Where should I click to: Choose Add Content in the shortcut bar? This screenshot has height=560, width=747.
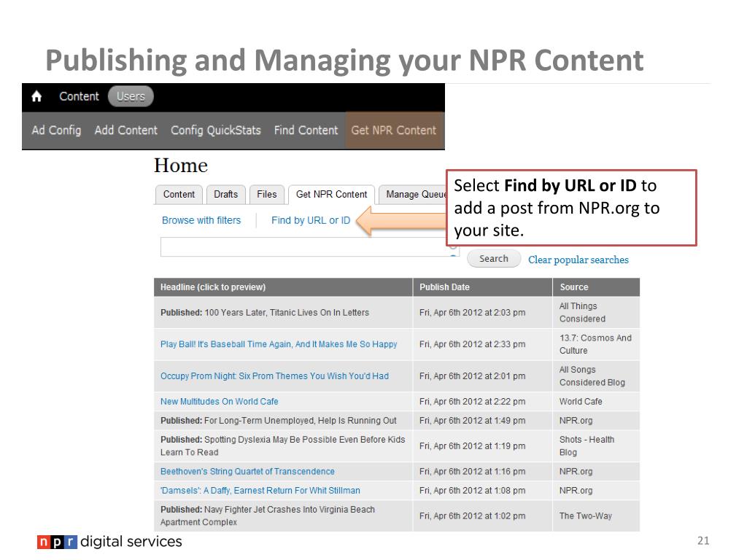click(125, 131)
